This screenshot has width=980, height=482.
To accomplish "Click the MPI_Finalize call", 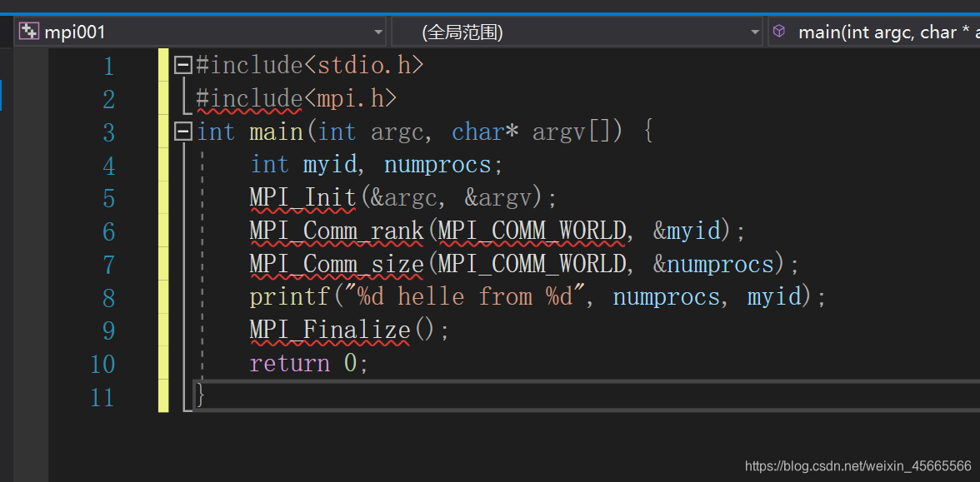I will click(x=329, y=330).
